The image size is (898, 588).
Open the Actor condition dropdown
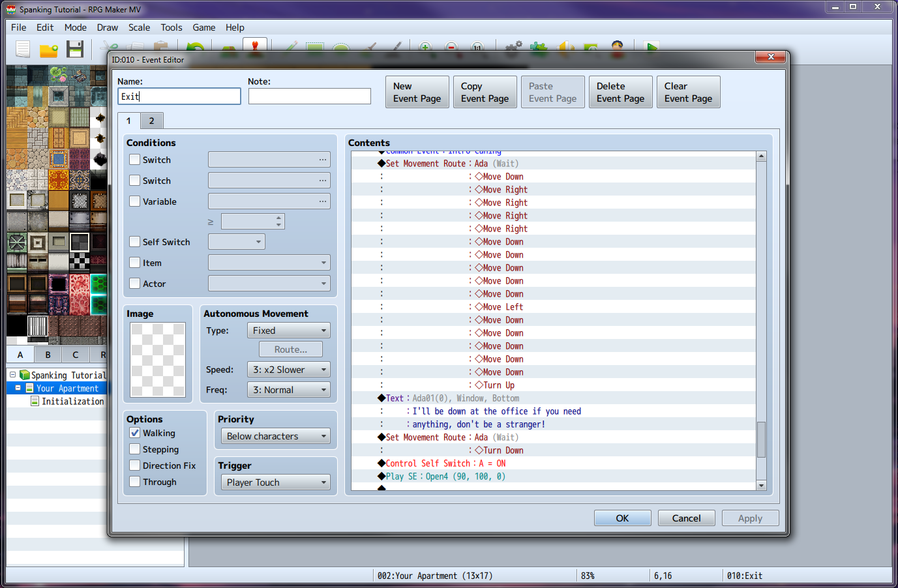click(269, 284)
